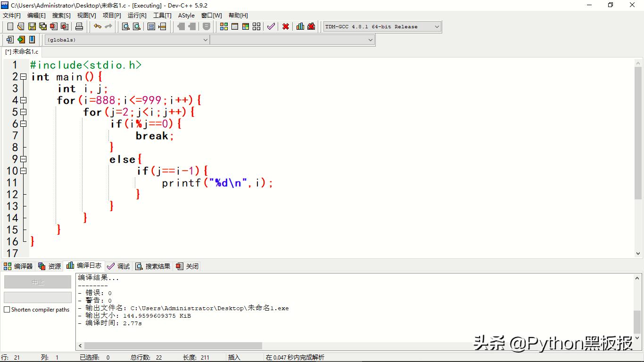This screenshot has width=644, height=362.
Task: Enable the Shorten compiler paths checkbox
Action: click(6, 309)
